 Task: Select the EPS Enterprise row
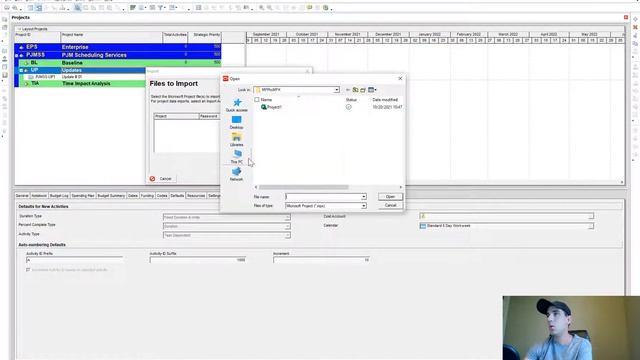[118, 47]
